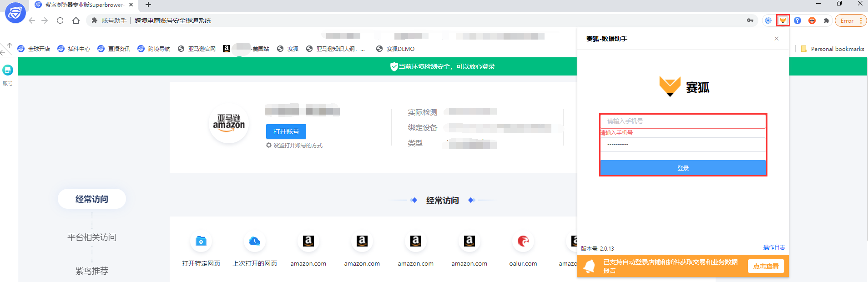Click the key password icon in address bar
This screenshot has width=868, height=282.
pos(750,20)
